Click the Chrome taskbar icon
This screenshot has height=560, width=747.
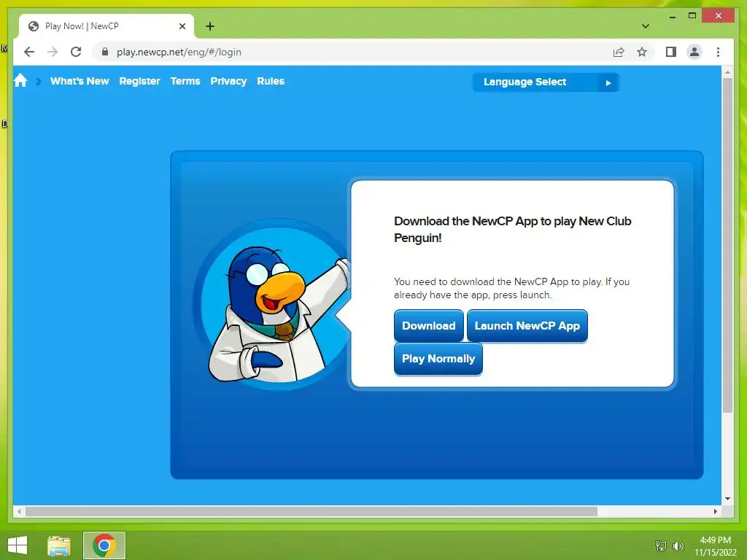pos(104,545)
